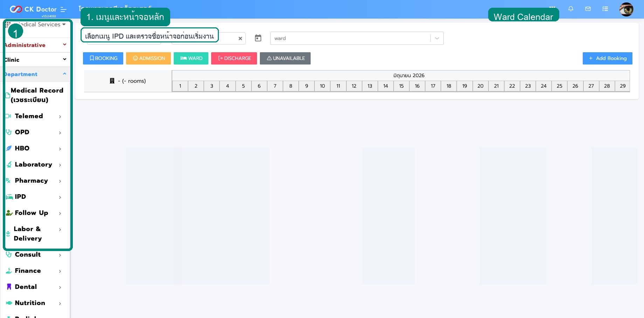Click the Add Booking button
This screenshot has height=318, width=644.
click(x=608, y=58)
